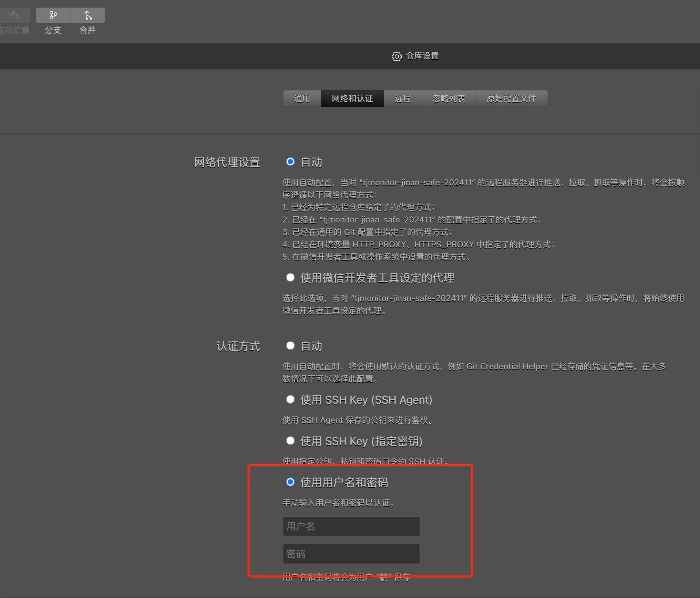Select the 使用微信开发者工具设定的代理 radio option

pyautogui.click(x=290, y=277)
